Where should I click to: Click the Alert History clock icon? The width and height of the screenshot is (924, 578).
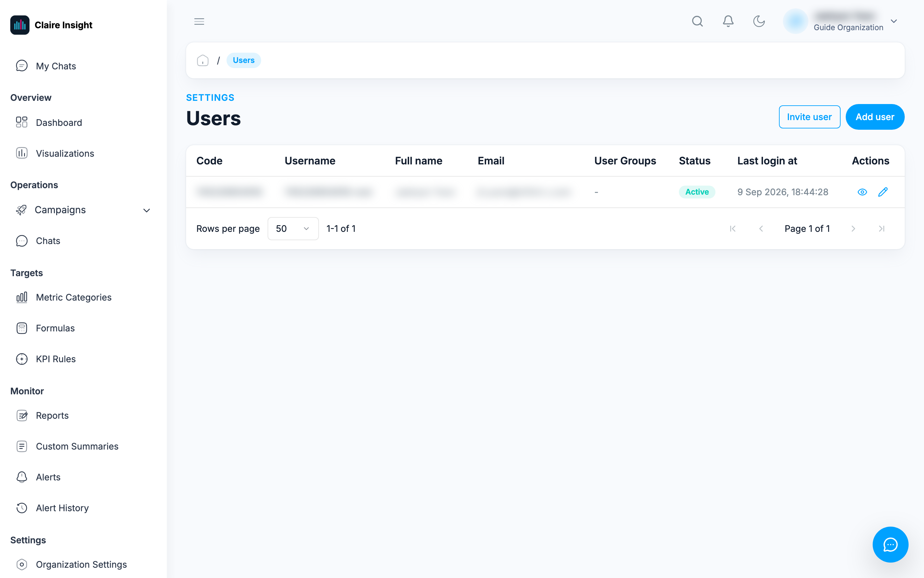22,508
